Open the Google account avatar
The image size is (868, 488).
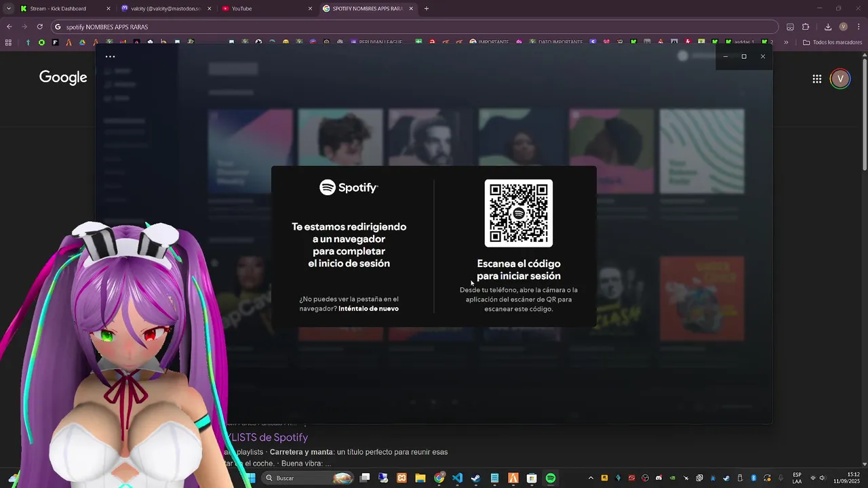click(840, 79)
